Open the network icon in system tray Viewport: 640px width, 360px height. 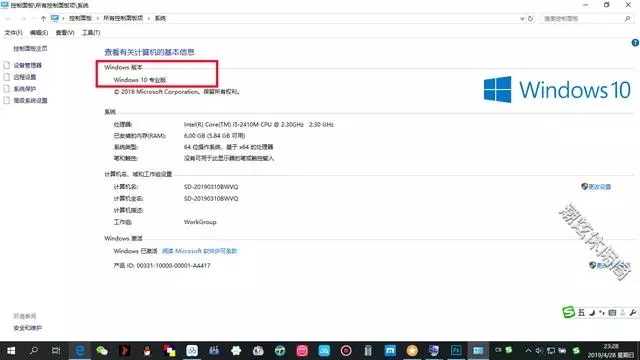pyautogui.click(x=551, y=351)
